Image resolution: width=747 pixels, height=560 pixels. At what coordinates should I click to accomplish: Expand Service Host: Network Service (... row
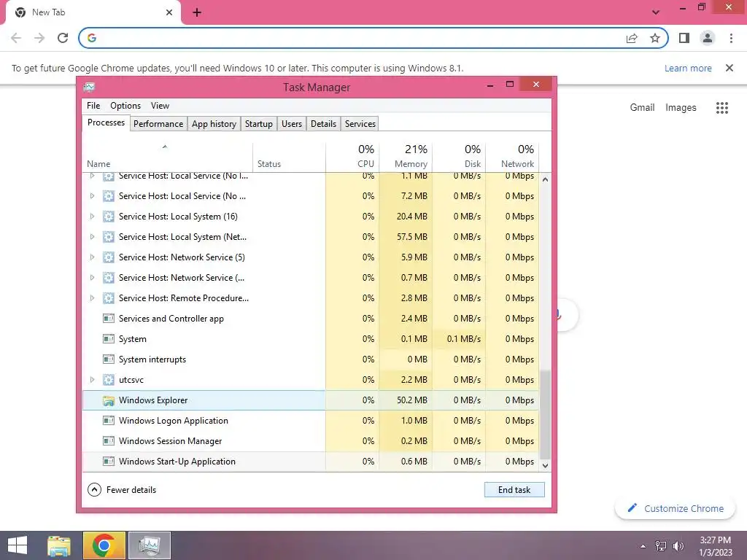(92, 278)
